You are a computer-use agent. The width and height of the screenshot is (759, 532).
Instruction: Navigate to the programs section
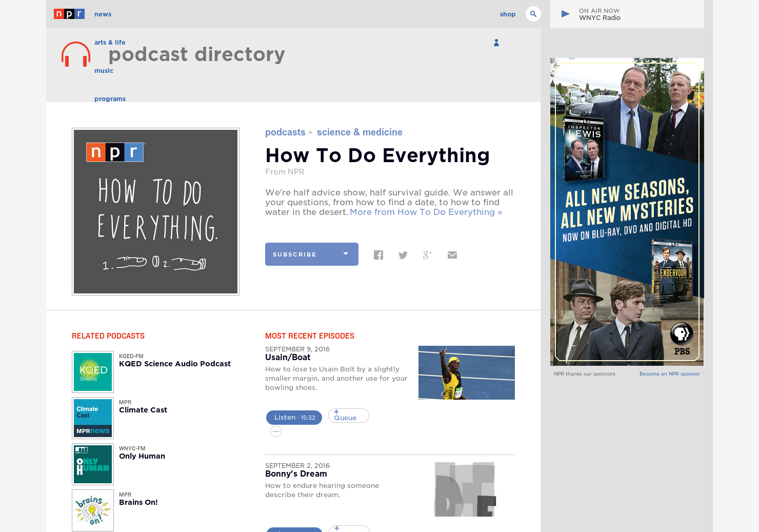[110, 98]
